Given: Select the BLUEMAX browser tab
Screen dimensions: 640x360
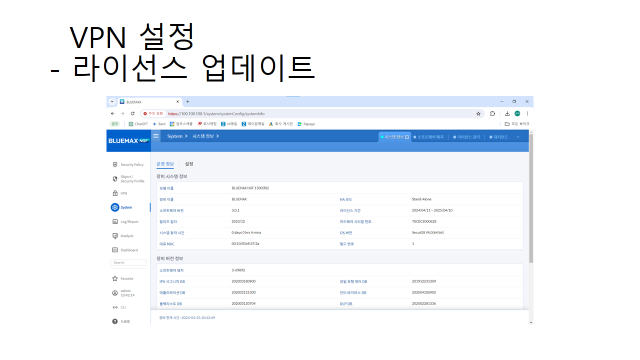Looking at the screenshot, I should pos(149,102).
